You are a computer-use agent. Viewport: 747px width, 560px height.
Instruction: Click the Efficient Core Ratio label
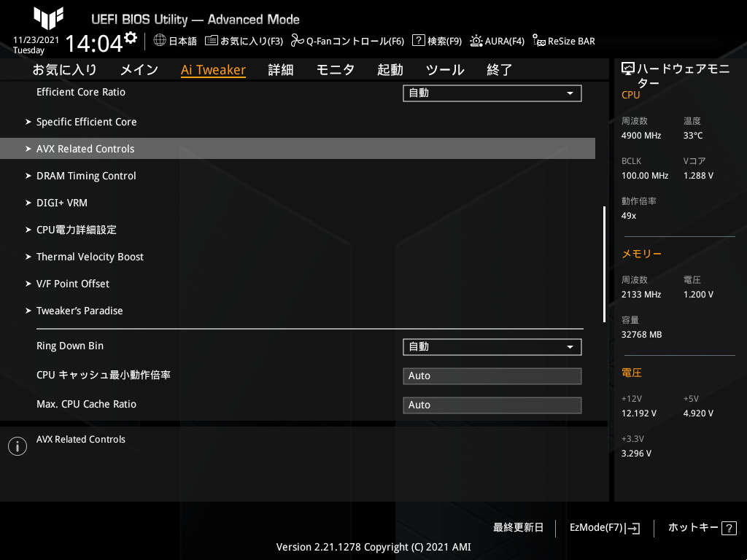click(81, 93)
